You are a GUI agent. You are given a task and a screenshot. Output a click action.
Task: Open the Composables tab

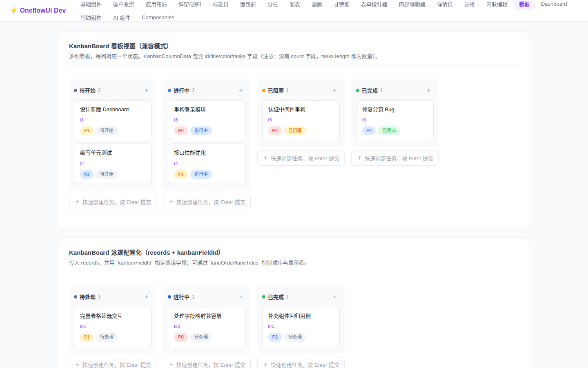point(158,18)
